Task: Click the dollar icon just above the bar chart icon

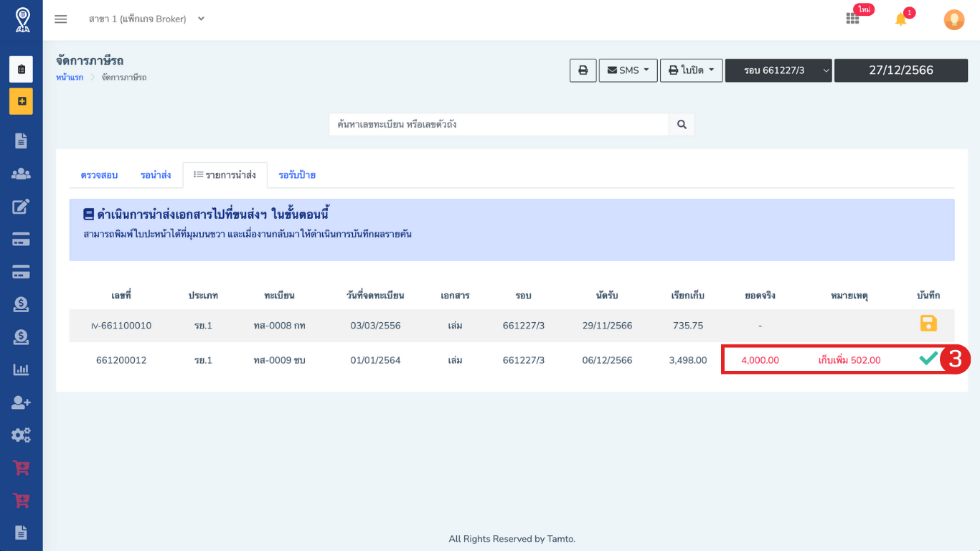Action: click(22, 336)
